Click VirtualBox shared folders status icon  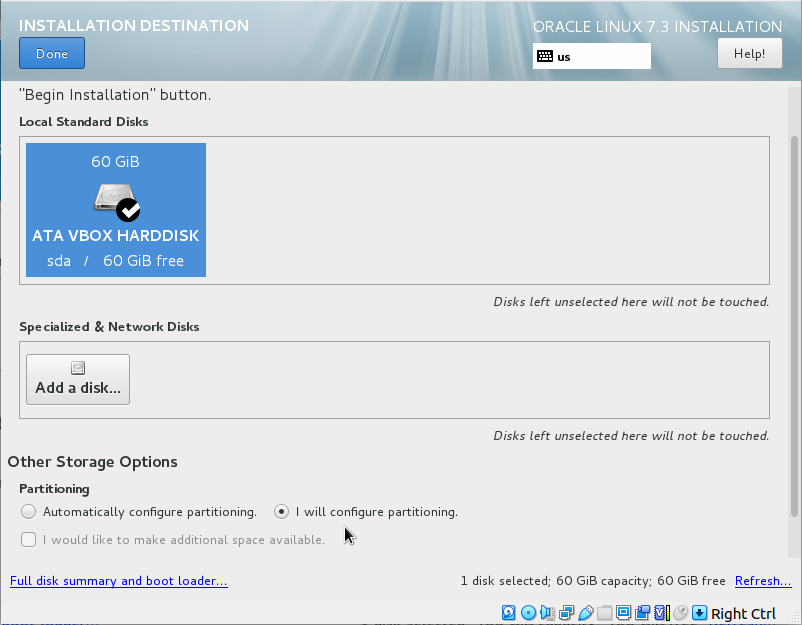pos(605,613)
